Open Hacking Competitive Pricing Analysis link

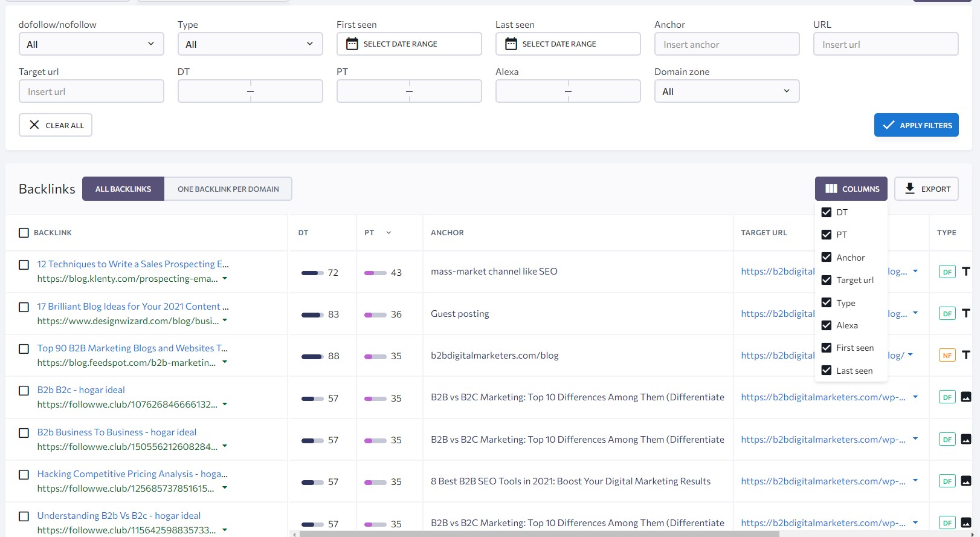point(132,474)
